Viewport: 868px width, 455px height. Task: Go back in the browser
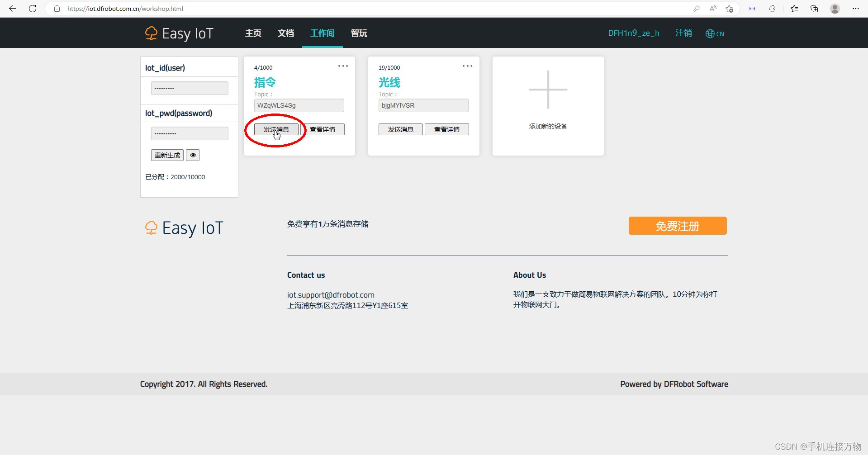click(x=13, y=9)
